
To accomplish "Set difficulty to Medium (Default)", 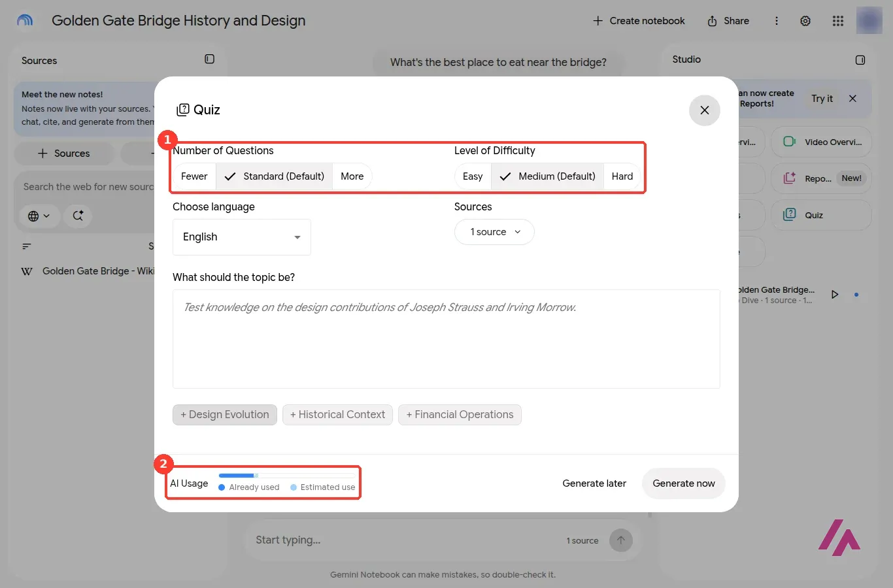I will coord(547,176).
